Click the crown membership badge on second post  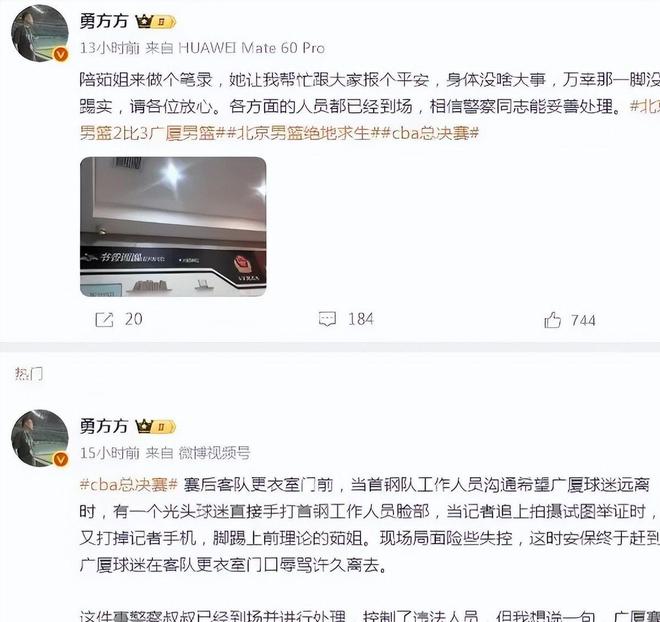pyautogui.click(x=155, y=427)
